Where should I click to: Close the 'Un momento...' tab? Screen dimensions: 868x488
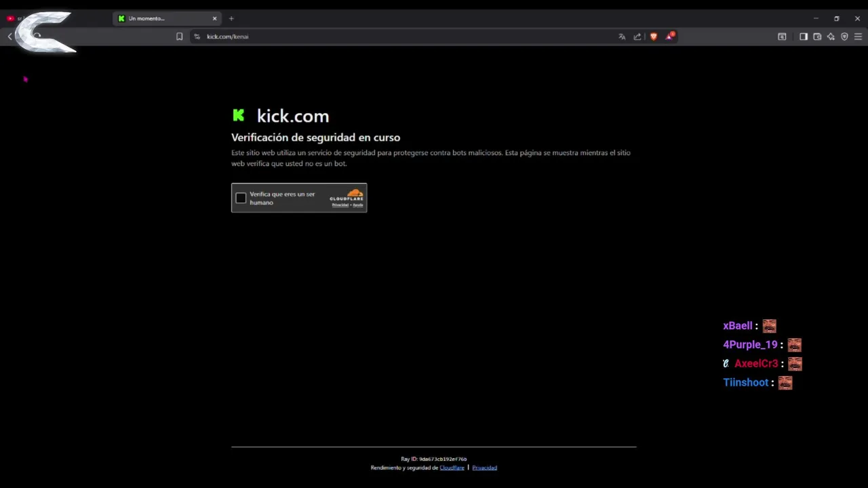(215, 18)
